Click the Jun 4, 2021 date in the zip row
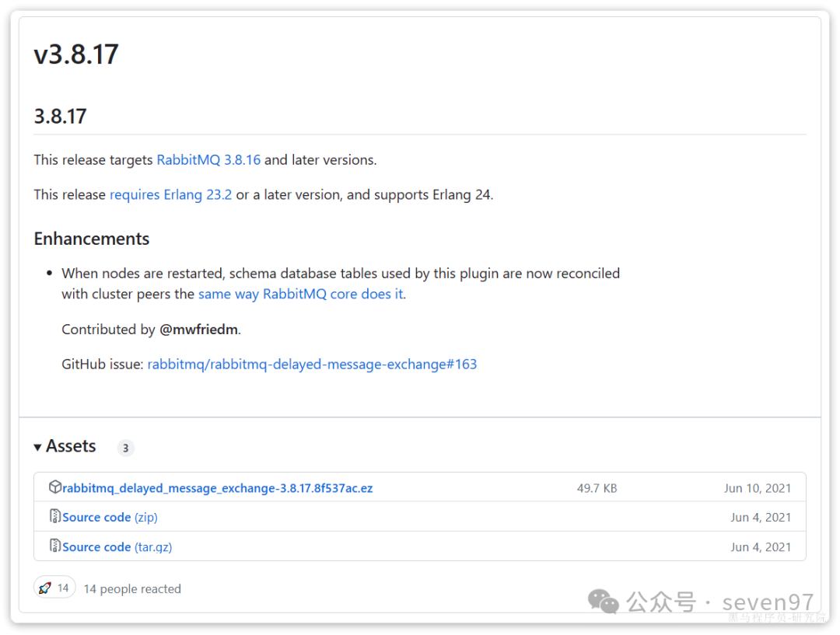Viewport: 840px width, 635px height. coord(761,518)
